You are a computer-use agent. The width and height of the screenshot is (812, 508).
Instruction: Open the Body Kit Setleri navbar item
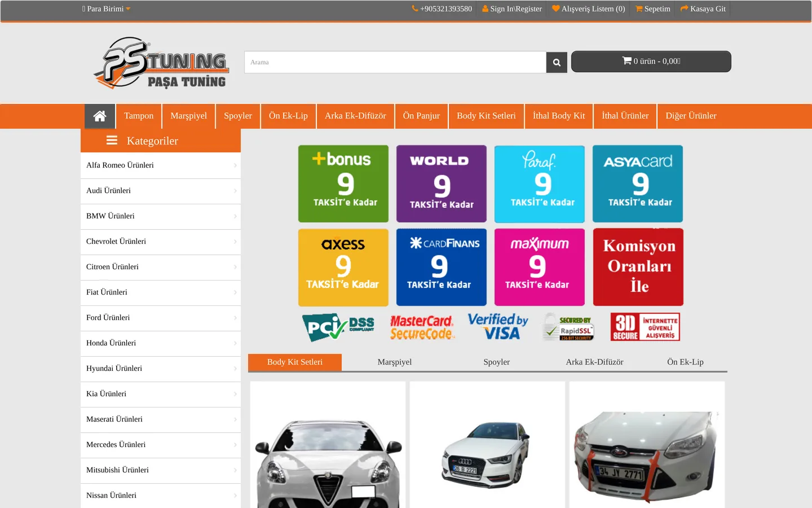click(486, 116)
